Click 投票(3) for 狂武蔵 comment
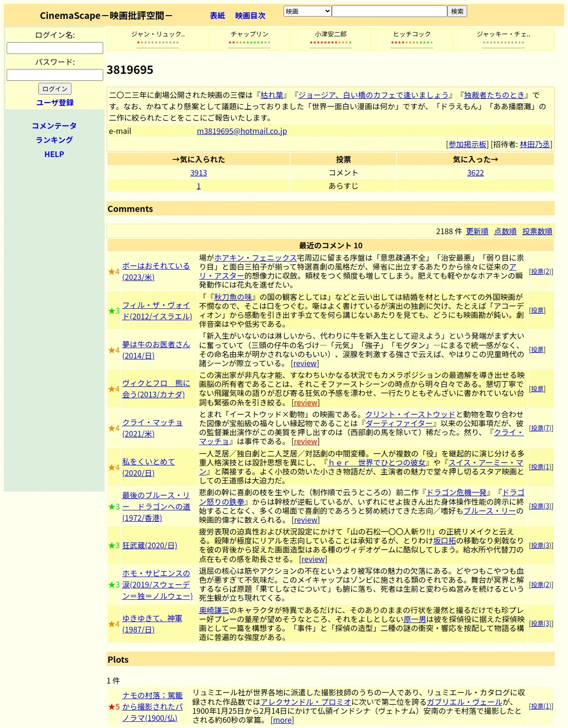 click(x=541, y=545)
